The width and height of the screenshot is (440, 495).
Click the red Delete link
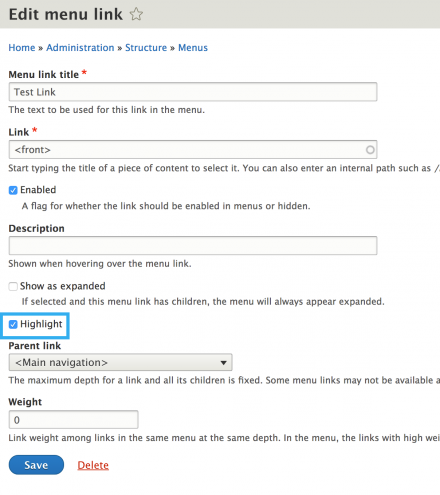point(93,465)
